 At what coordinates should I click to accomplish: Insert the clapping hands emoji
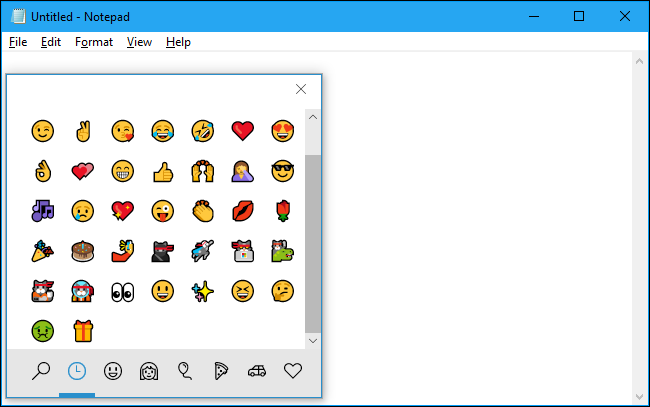pos(203,211)
